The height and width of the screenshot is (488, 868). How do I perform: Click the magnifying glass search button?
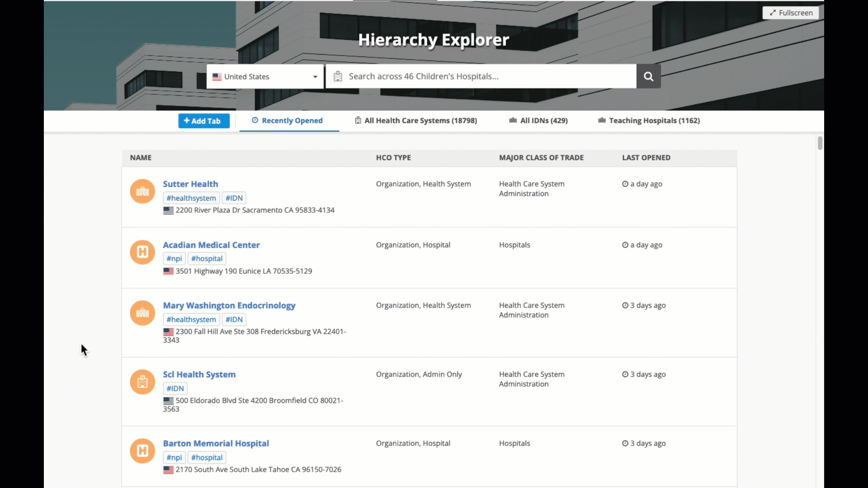[648, 76]
